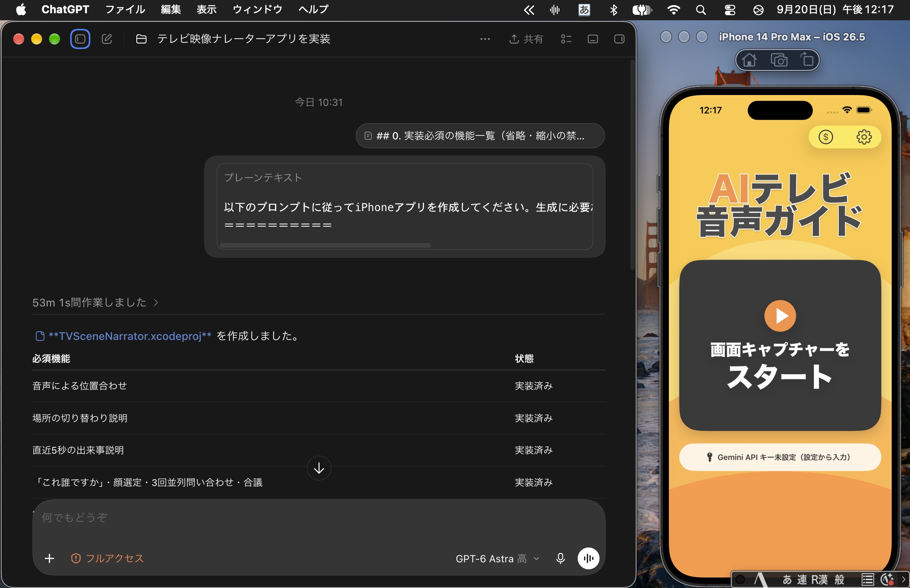
Task: Click the 連 input mode in IME bar
Action: click(802, 580)
